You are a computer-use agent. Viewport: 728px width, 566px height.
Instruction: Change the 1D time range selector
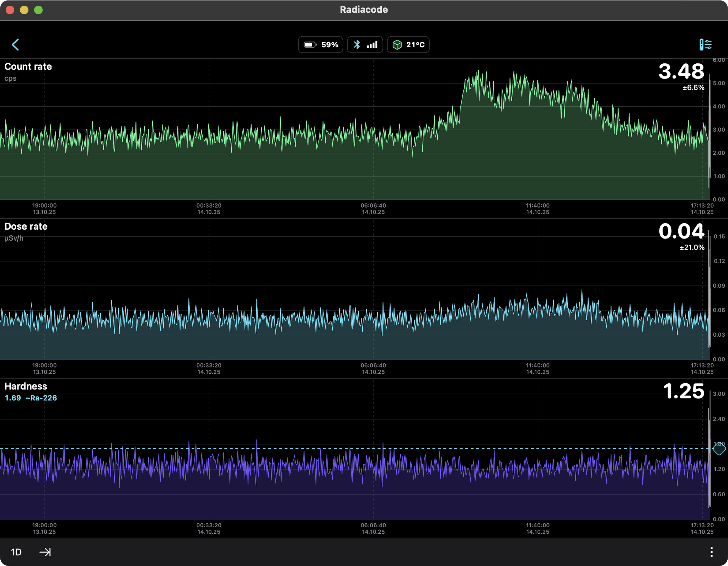pyautogui.click(x=16, y=552)
